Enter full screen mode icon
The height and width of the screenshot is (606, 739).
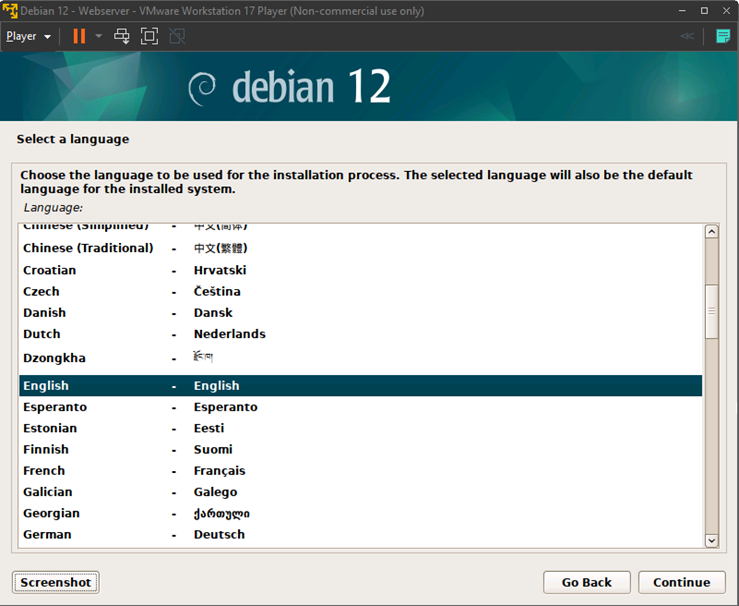pyautogui.click(x=149, y=36)
